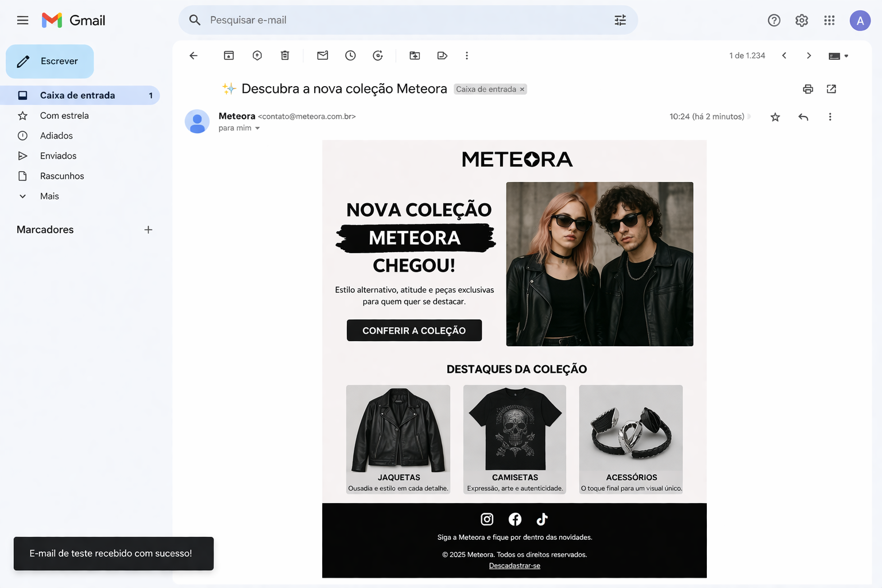Expand the para mim recipient details

pos(256,128)
